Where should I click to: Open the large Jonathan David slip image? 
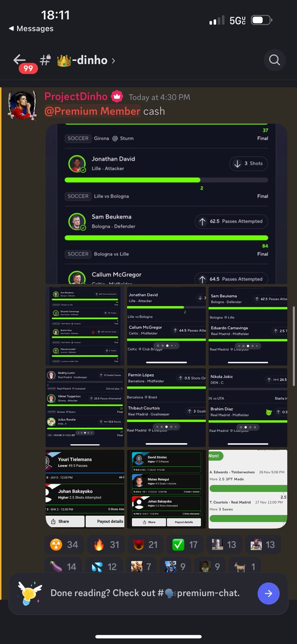point(167,204)
